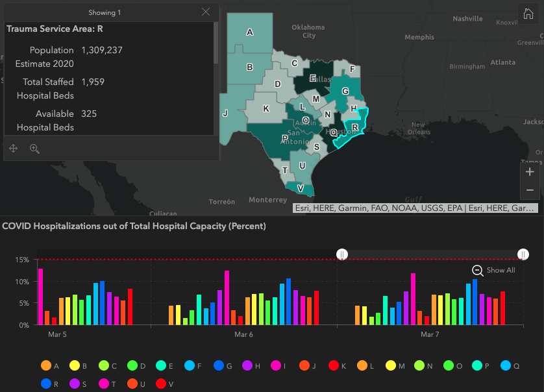Image resolution: width=544 pixels, height=392 pixels.
Task: Click the zoom-to magnifier icon in popup
Action: (34, 149)
